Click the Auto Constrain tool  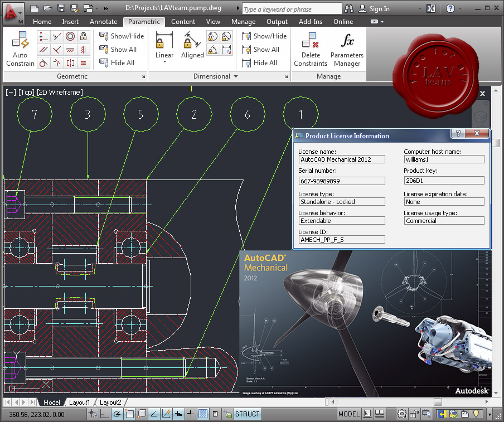[x=20, y=49]
